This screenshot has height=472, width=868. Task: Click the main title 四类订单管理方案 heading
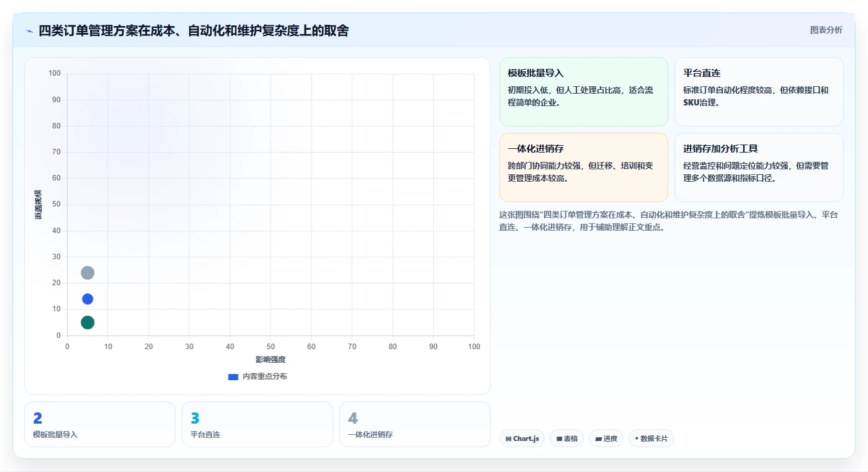(194, 30)
